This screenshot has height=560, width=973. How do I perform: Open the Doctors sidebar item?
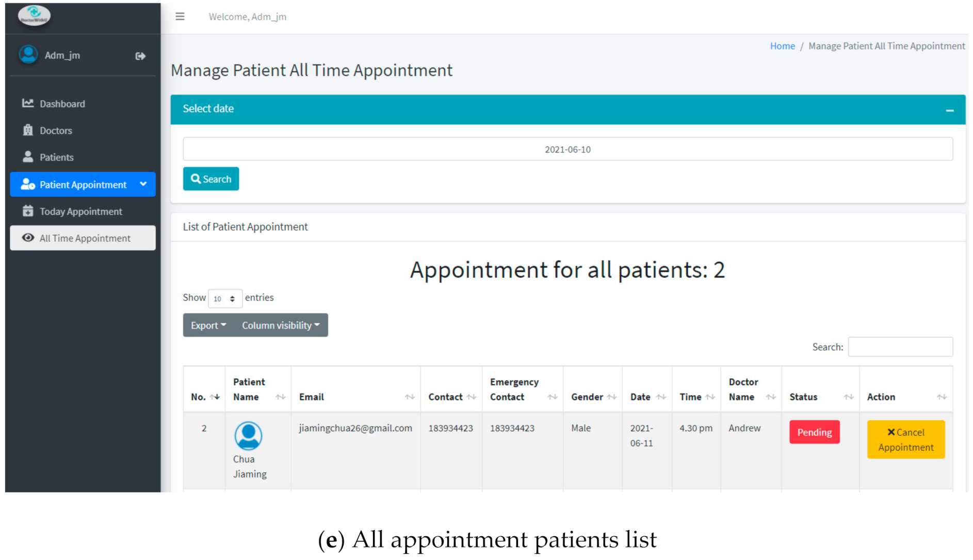click(56, 130)
